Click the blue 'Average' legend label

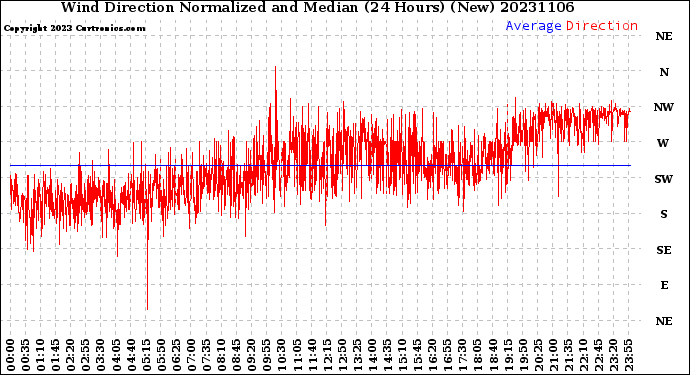click(533, 26)
